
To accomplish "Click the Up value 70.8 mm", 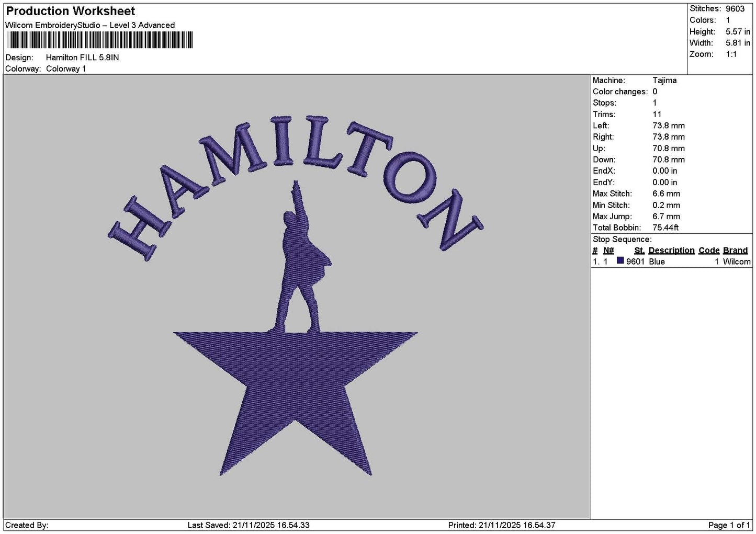I will coord(669,149).
